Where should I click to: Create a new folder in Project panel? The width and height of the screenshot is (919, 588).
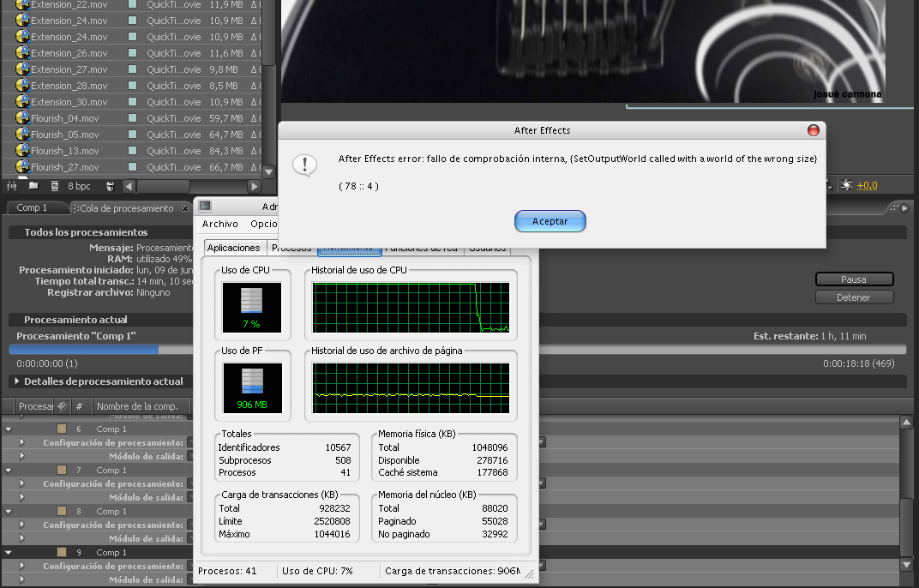pos(33,186)
